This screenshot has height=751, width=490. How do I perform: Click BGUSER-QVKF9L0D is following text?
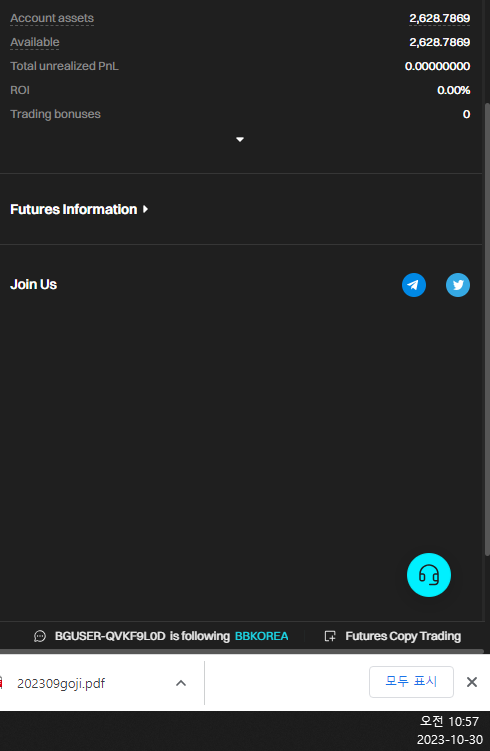click(x=142, y=636)
